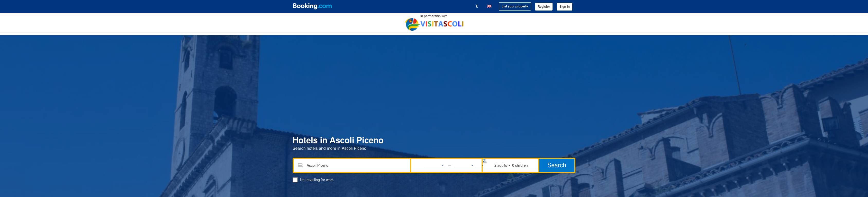The image size is (868, 197).
Task: Click the bed icon in destination field
Action: 300,165
